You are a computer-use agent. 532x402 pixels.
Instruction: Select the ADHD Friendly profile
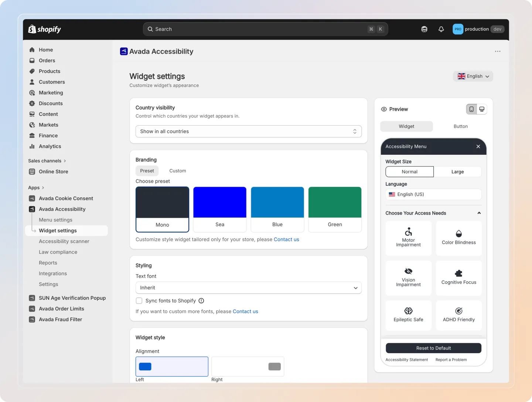tap(459, 315)
